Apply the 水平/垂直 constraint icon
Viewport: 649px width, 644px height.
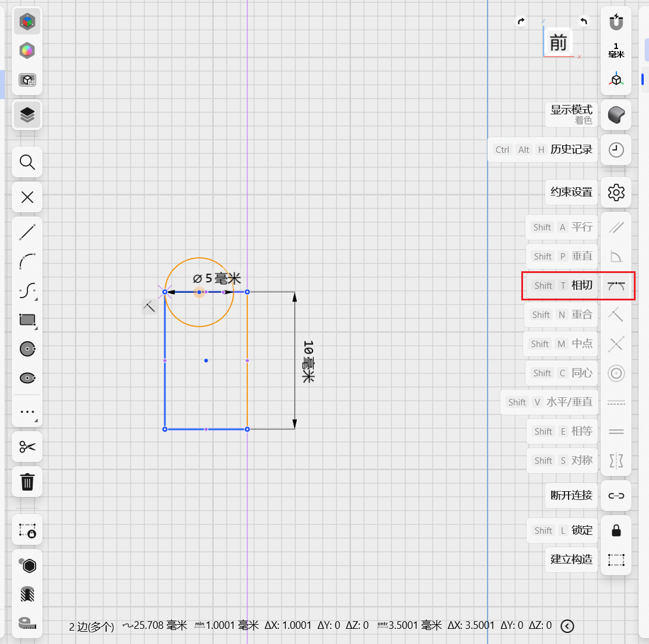616,402
